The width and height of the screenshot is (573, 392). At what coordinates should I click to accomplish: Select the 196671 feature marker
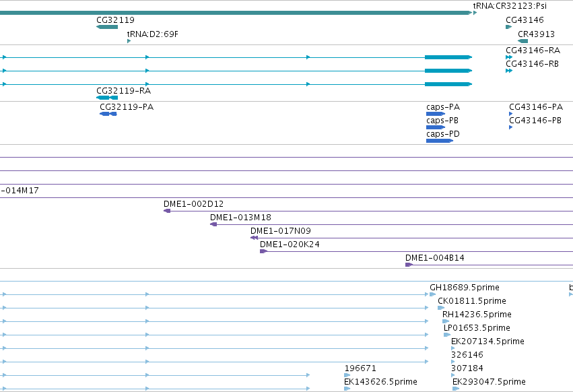[x=347, y=375]
